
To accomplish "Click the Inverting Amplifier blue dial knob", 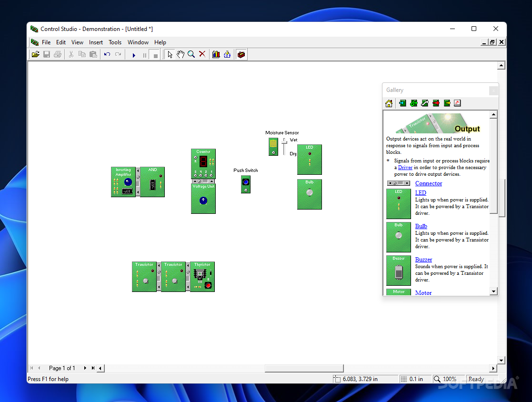I will [x=128, y=182].
